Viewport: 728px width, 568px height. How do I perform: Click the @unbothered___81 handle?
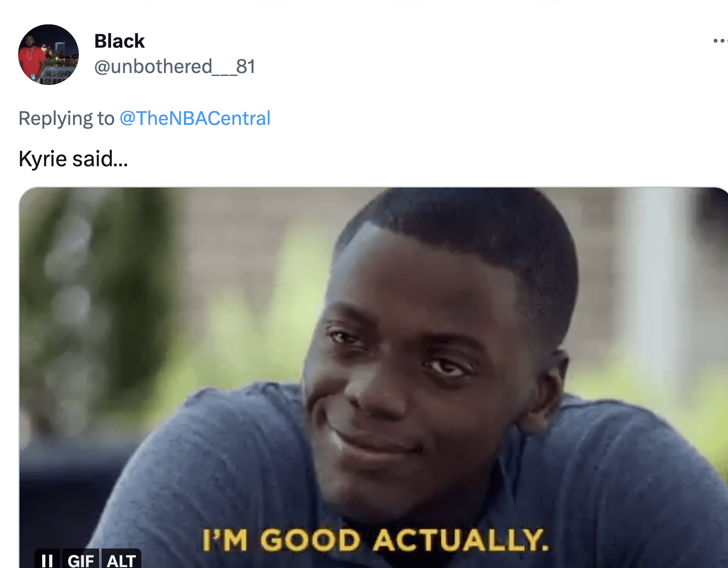(175, 67)
